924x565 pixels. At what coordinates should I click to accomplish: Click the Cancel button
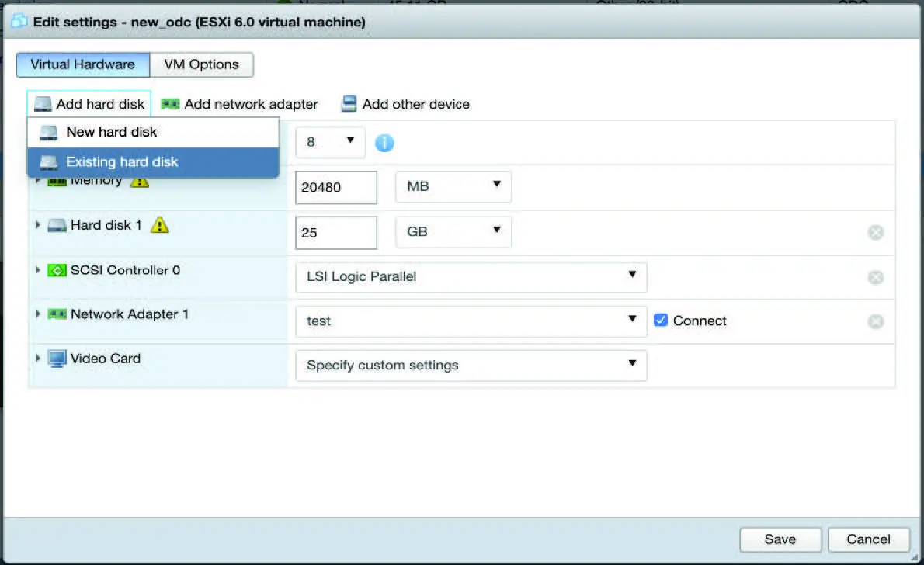[x=868, y=539]
